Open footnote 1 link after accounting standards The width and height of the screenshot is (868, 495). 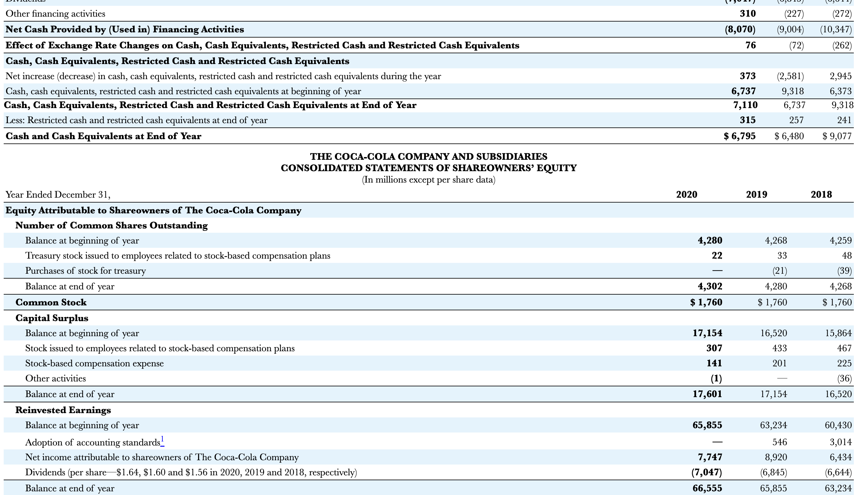coord(163,440)
